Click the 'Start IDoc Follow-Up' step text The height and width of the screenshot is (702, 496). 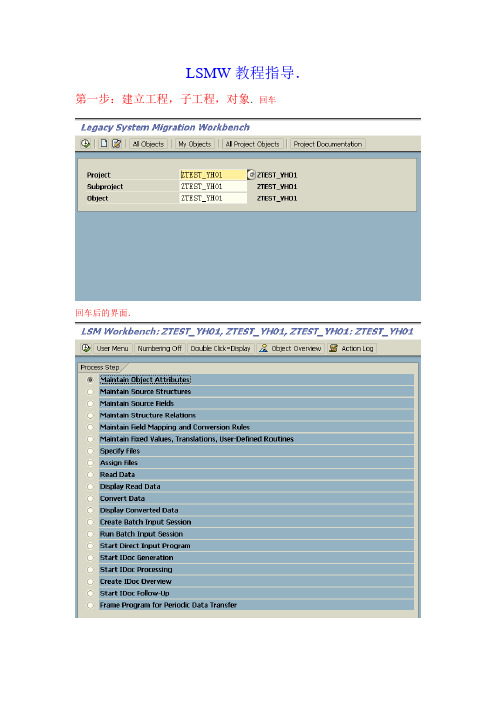[x=134, y=593]
